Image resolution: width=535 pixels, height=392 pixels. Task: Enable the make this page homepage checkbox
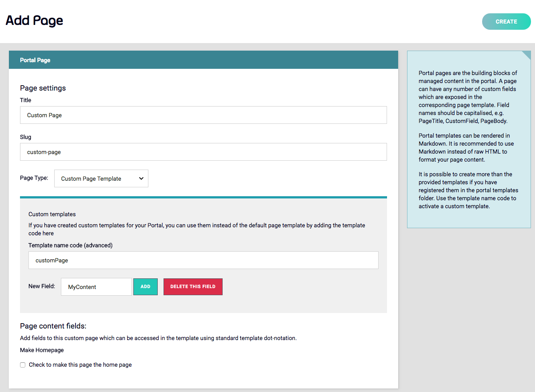click(x=23, y=364)
